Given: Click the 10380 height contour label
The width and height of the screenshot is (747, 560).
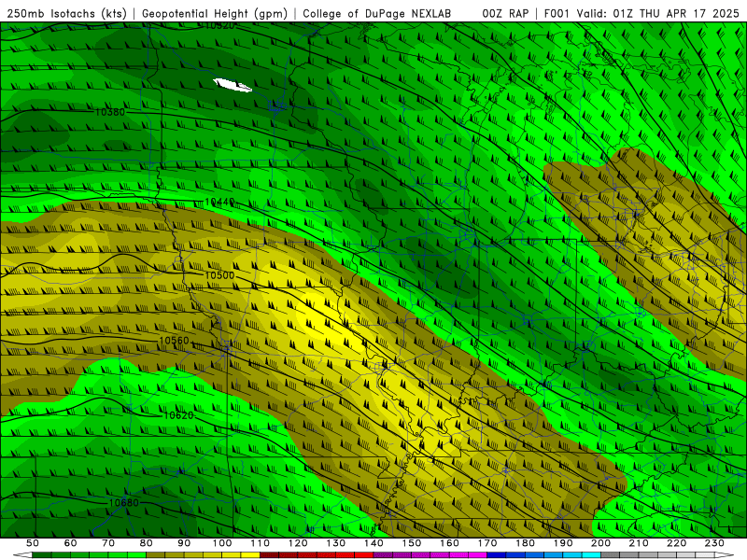Looking at the screenshot, I should tap(109, 112).
